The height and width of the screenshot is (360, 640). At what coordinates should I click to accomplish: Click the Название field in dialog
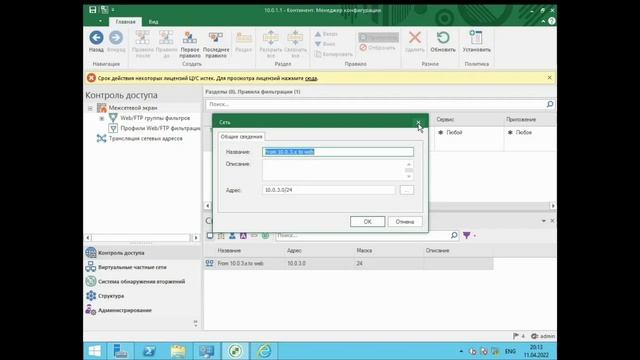tap(338, 152)
